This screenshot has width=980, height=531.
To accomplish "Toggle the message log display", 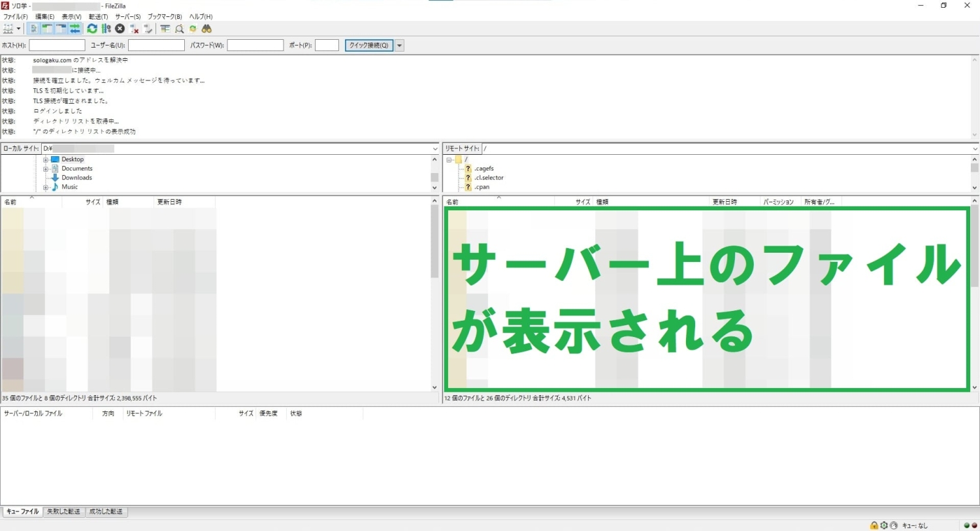I will click(34, 29).
